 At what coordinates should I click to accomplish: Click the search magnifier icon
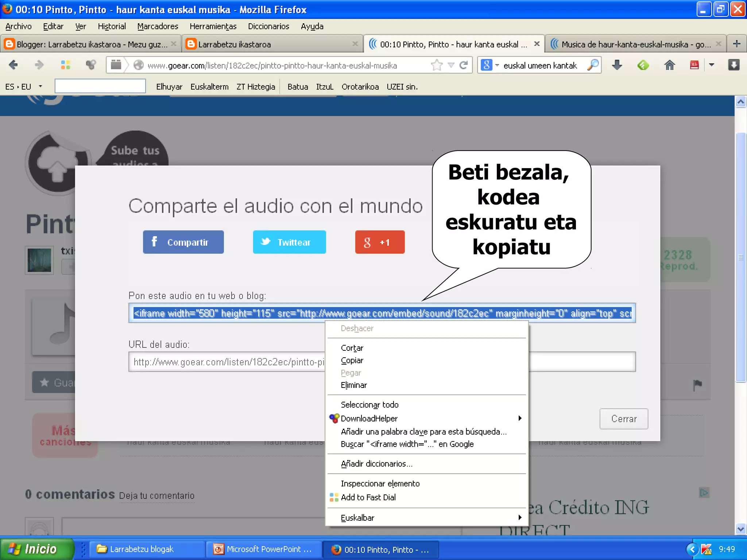pyautogui.click(x=593, y=65)
